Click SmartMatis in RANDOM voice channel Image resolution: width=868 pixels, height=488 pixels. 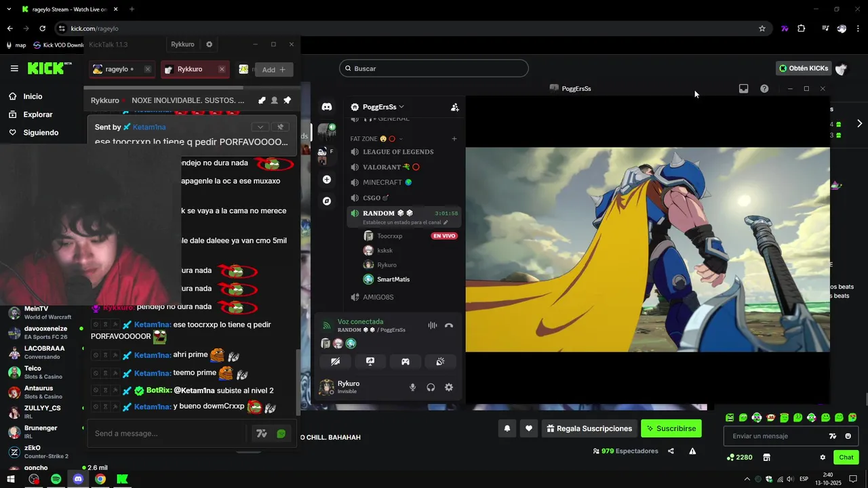[x=393, y=279]
